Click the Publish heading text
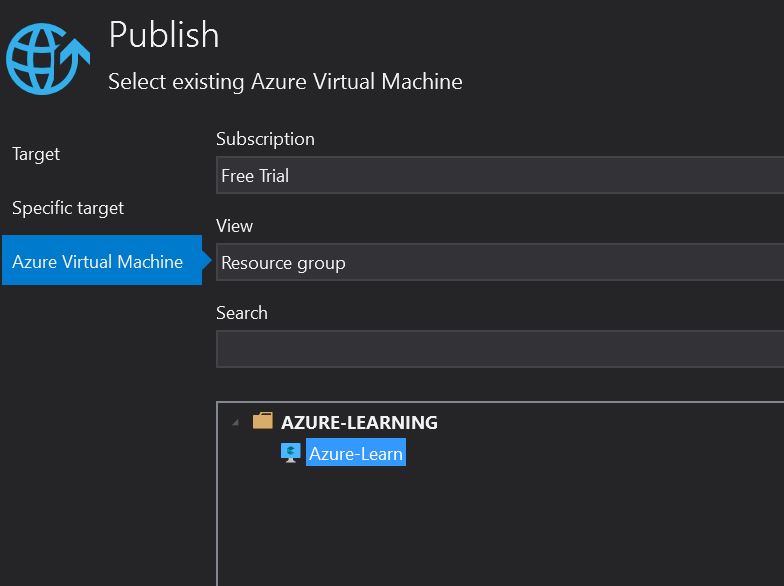The image size is (784, 586). point(164,35)
